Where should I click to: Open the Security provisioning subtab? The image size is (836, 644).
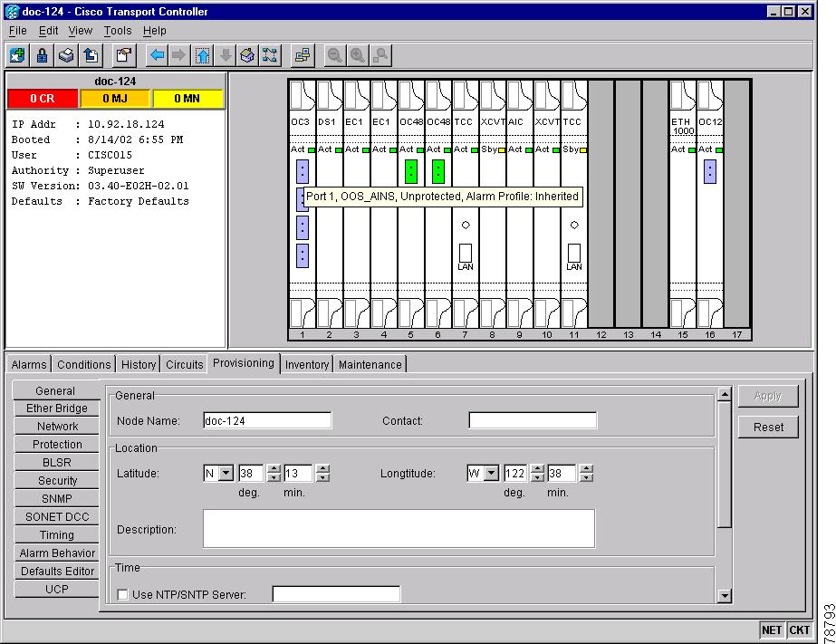(56, 481)
